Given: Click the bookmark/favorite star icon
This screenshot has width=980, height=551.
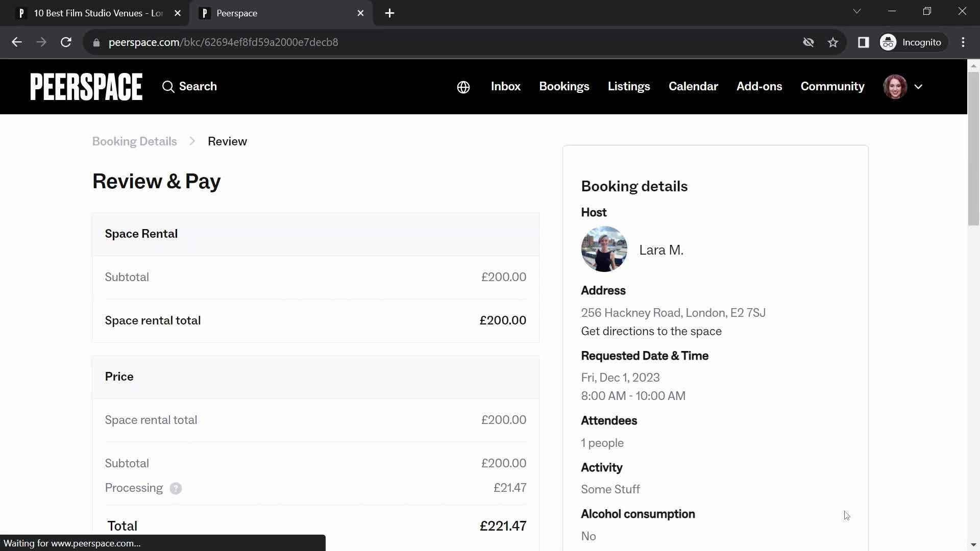Looking at the screenshot, I should coord(832,42).
